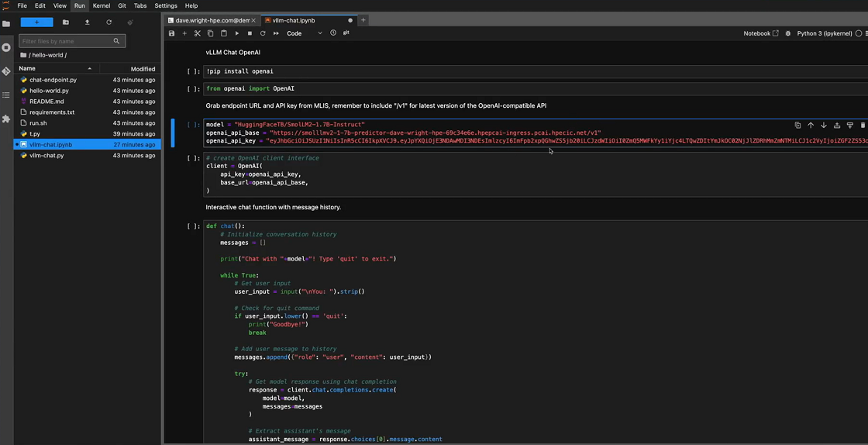Click the blue New Launcher plus button
Screen dimensions: 868x445
[36, 22]
